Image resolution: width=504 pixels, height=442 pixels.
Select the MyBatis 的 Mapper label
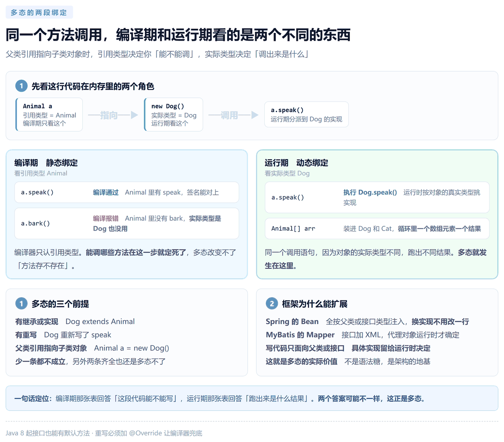point(300,335)
